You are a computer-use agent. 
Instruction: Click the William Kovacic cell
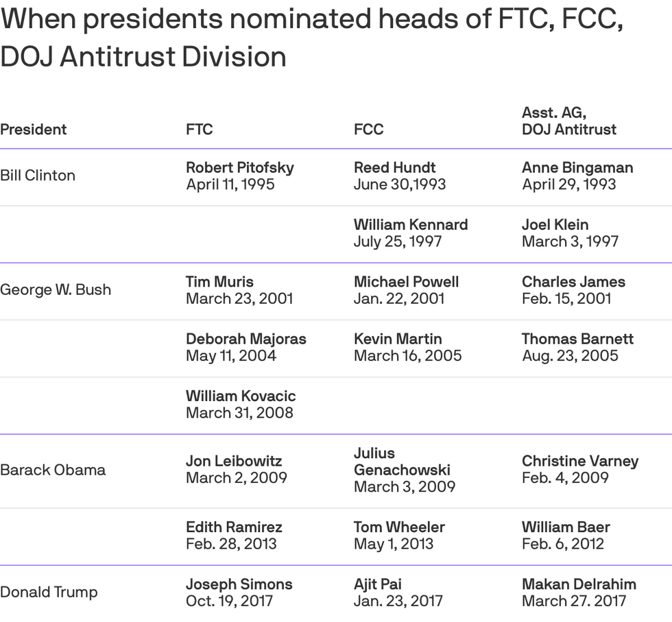pyautogui.click(x=240, y=404)
